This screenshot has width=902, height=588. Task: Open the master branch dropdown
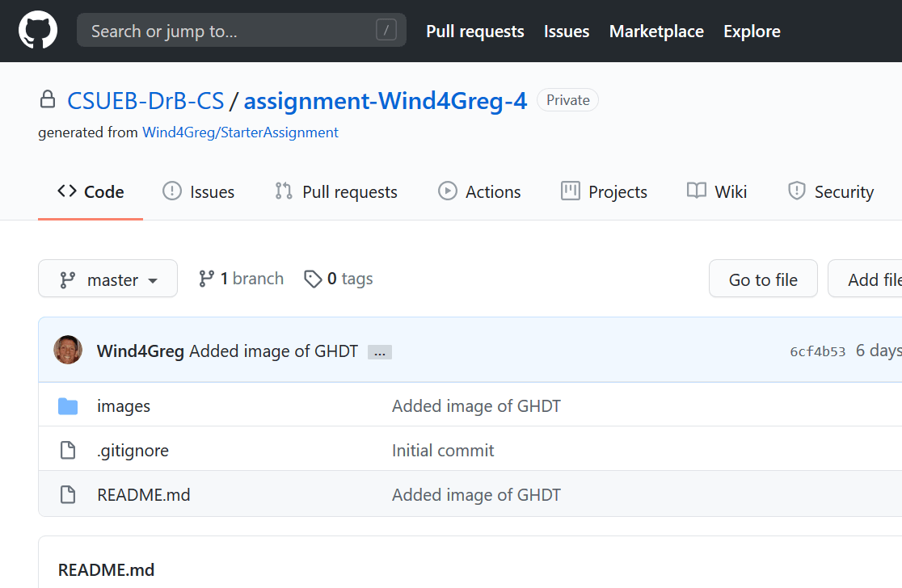coord(107,279)
